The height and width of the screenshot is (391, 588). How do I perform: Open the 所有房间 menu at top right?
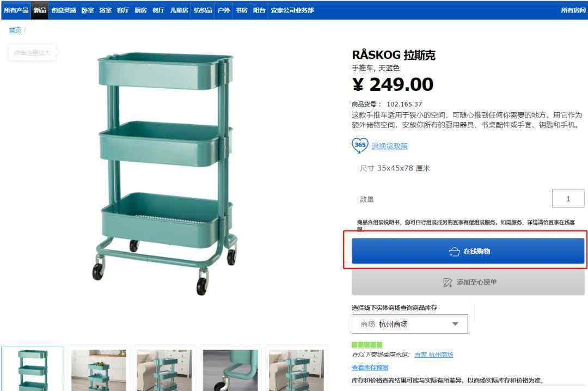click(573, 10)
